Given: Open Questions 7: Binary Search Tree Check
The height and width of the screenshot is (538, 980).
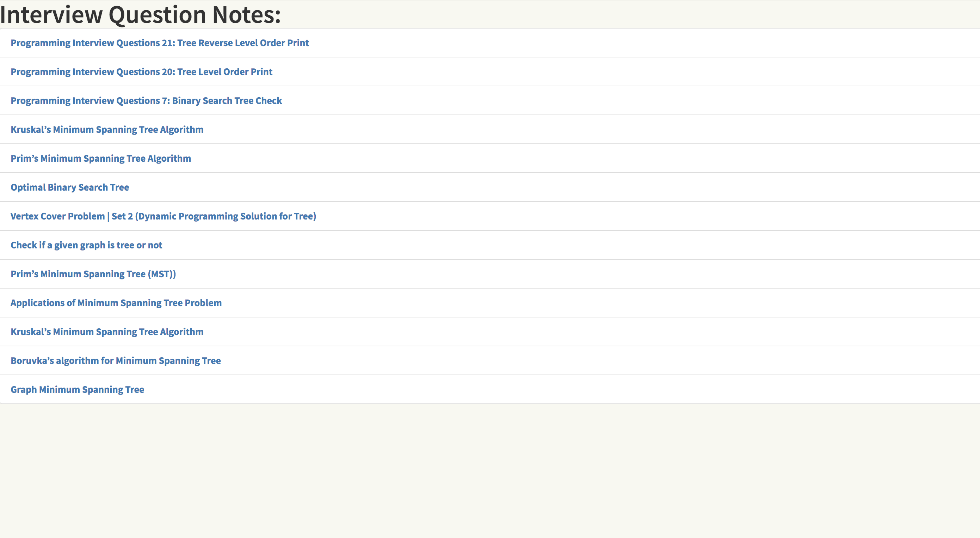Looking at the screenshot, I should click(x=146, y=101).
